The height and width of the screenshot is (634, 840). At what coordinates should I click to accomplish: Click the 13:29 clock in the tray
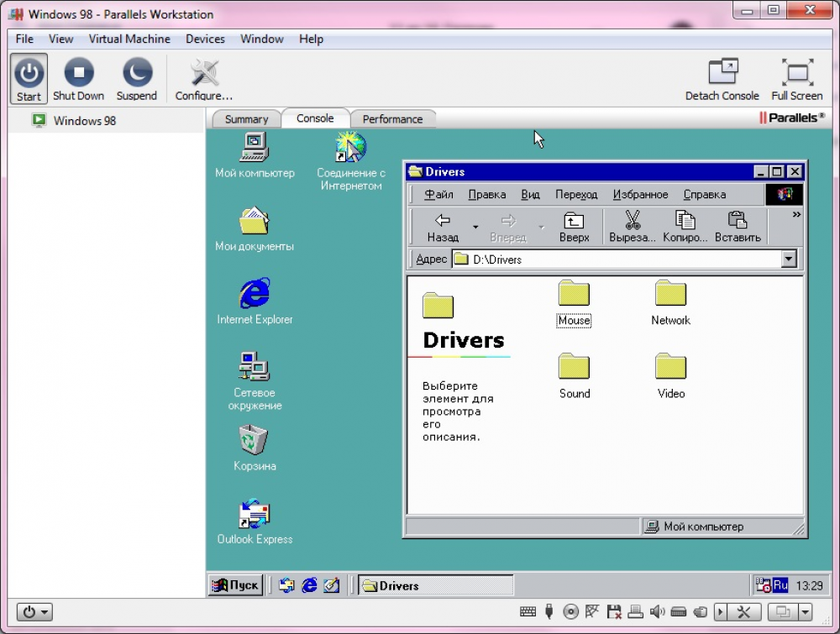[x=809, y=586]
